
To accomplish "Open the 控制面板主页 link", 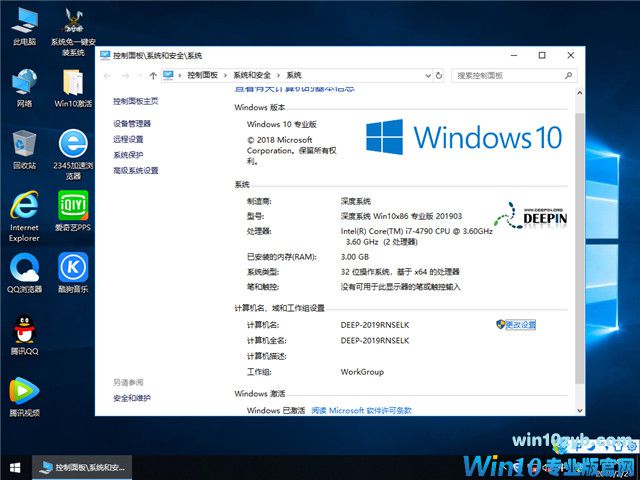I will 136,101.
